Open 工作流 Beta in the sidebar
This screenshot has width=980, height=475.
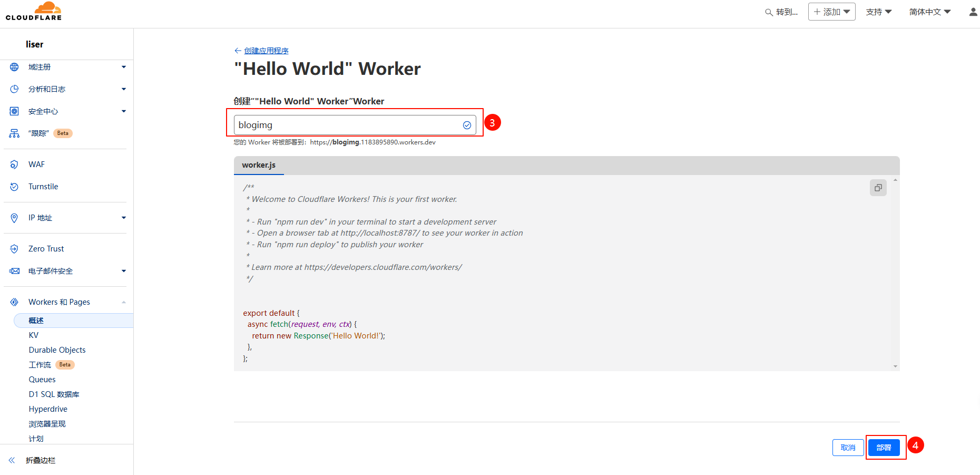pyautogui.click(x=52, y=365)
